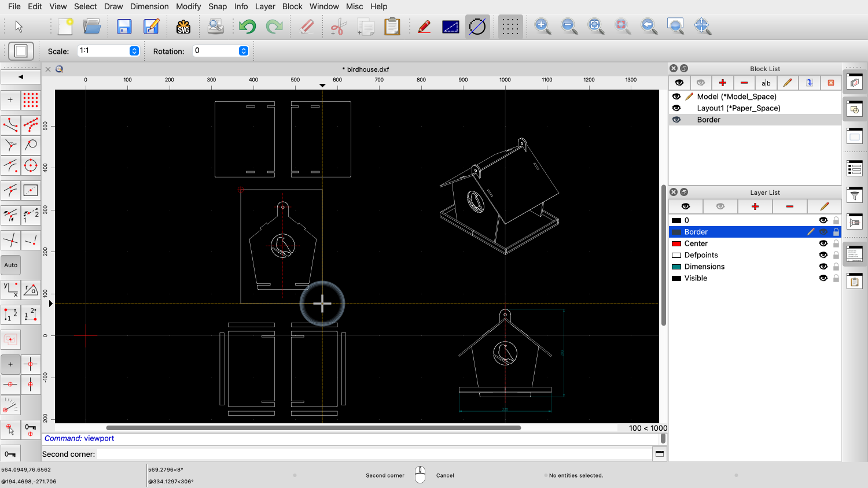Click the Auto snap button

[11, 265]
